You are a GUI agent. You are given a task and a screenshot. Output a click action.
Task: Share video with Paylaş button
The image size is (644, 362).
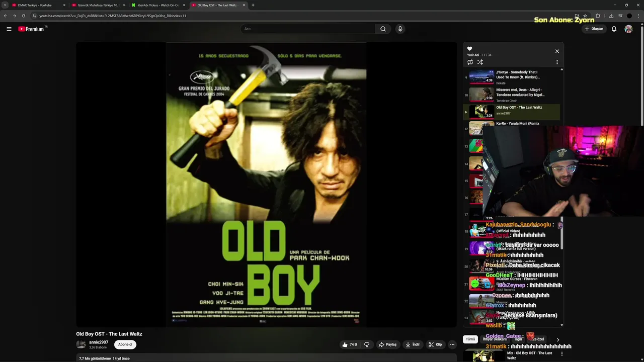pyautogui.click(x=387, y=344)
